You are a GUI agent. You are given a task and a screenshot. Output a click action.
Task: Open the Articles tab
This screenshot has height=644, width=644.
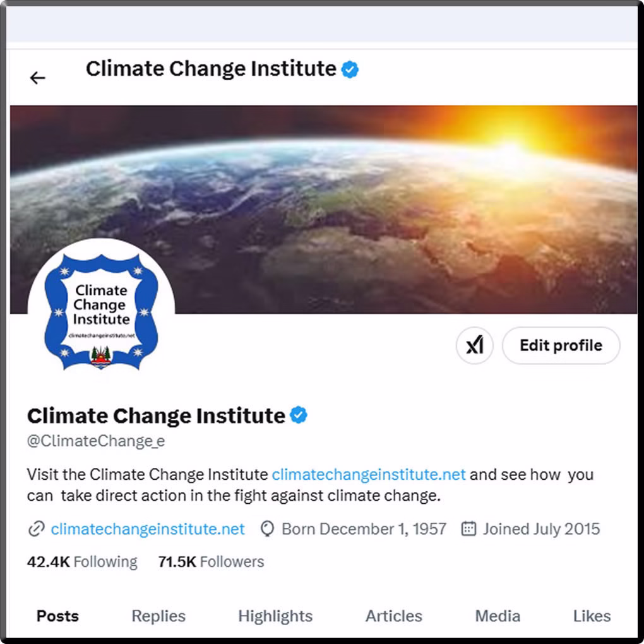[x=394, y=616]
